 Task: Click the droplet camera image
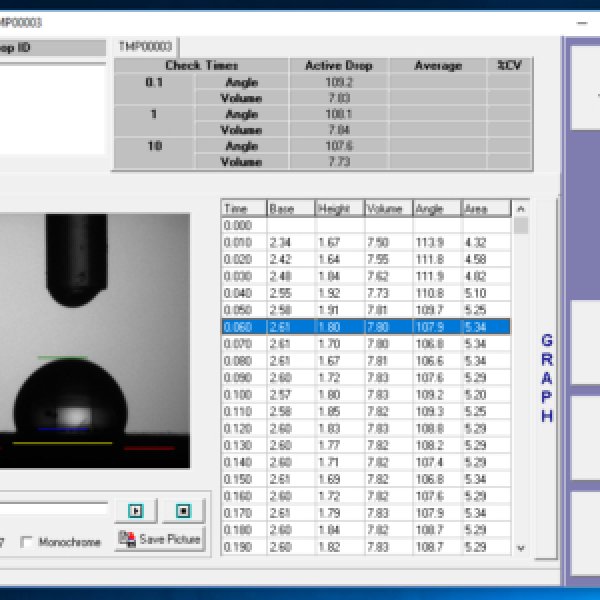(95, 341)
